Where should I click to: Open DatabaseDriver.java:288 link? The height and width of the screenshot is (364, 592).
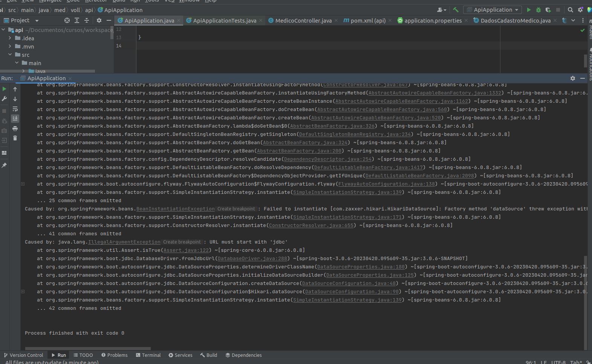[x=252, y=259]
